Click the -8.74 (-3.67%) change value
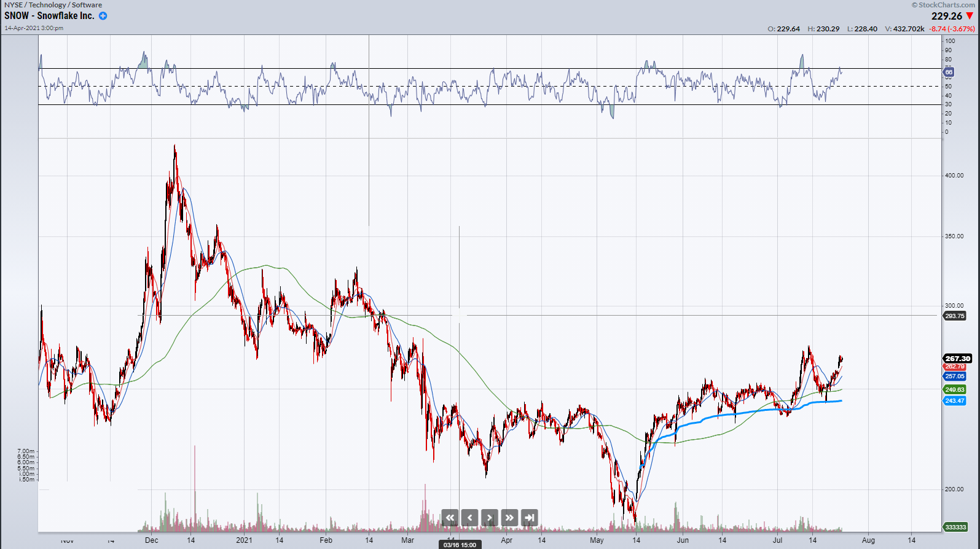This screenshot has width=980, height=549. point(951,29)
